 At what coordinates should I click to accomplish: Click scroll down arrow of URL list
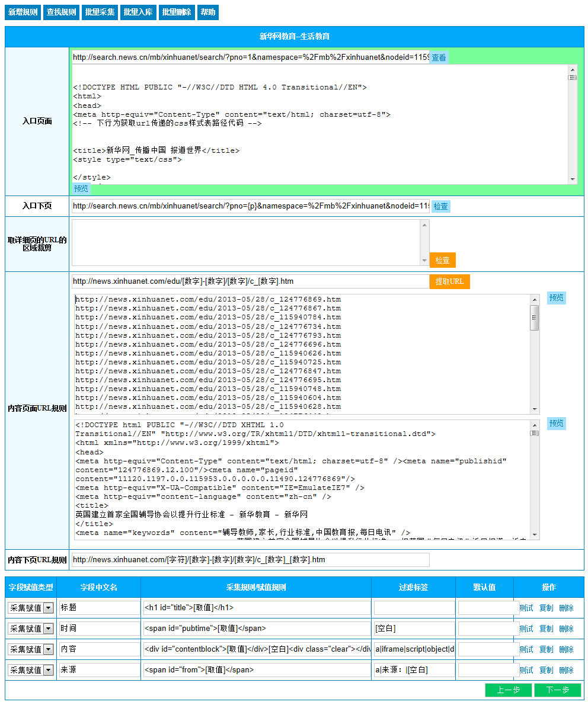[x=535, y=409]
